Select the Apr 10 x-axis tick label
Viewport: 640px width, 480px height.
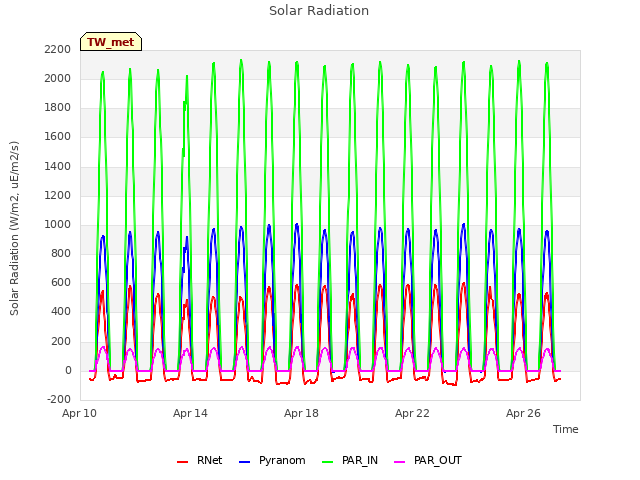point(79,413)
